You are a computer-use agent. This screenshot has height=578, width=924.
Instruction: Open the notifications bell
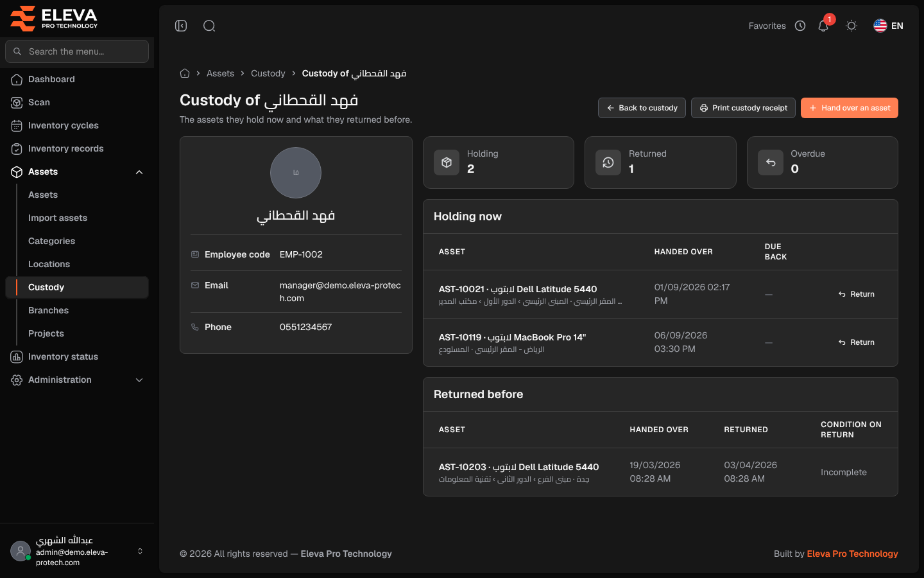click(x=823, y=26)
